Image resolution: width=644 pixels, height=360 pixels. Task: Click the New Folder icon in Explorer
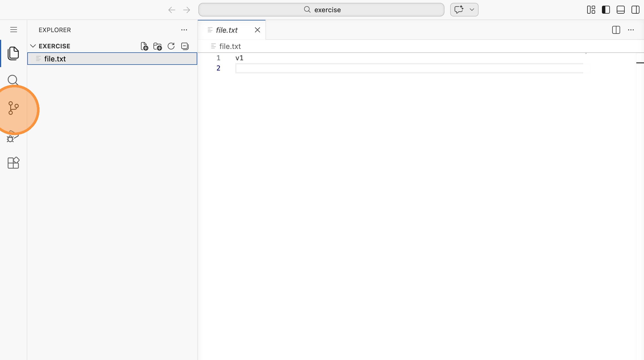[157, 46]
